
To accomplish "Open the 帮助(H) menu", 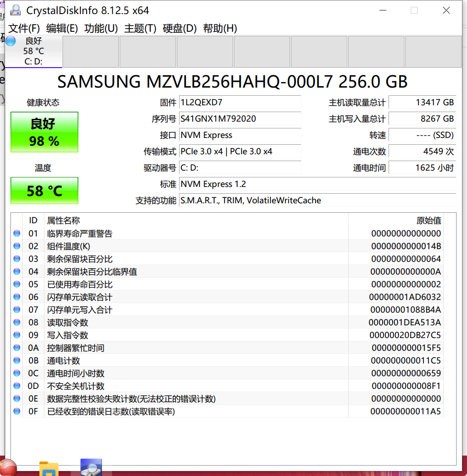I will tap(220, 28).
